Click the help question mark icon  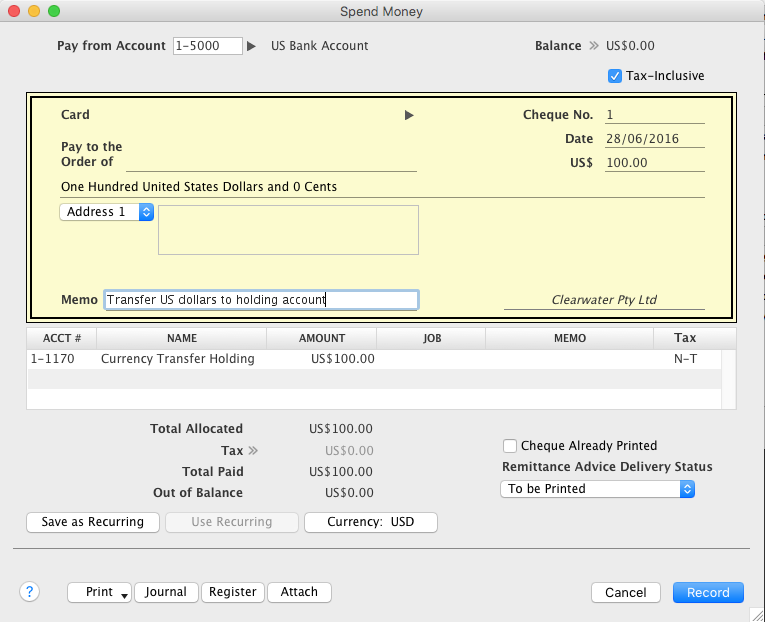click(x=29, y=591)
